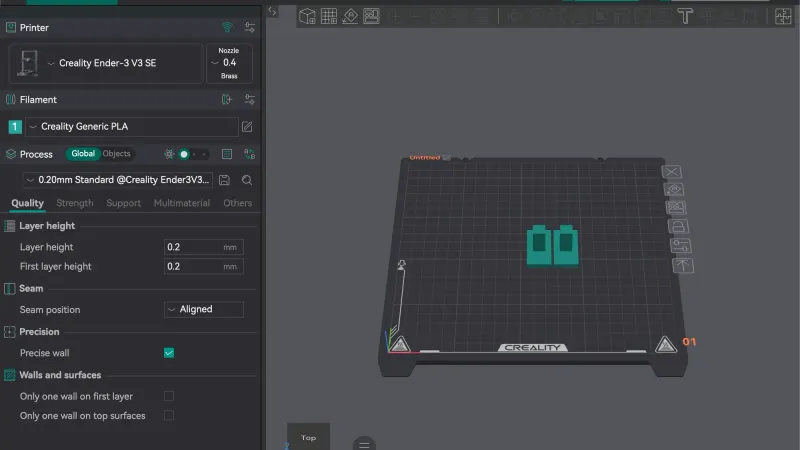Click the plate number 01 label
Screen dimensions: 800x450
(x=689, y=341)
